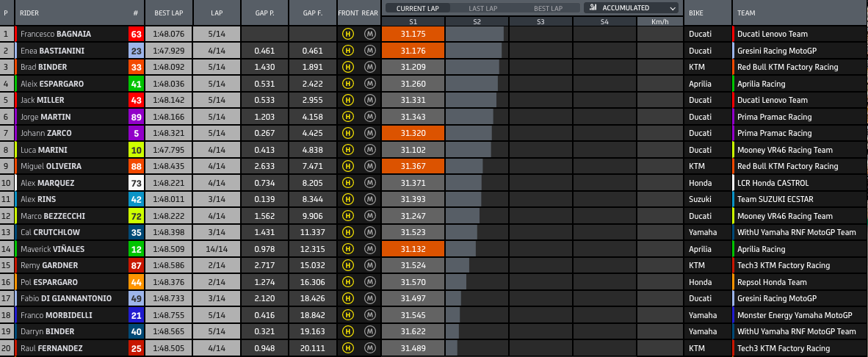
Task: Click Pol Espargaro's front tyre H icon
Action: [x=347, y=282]
